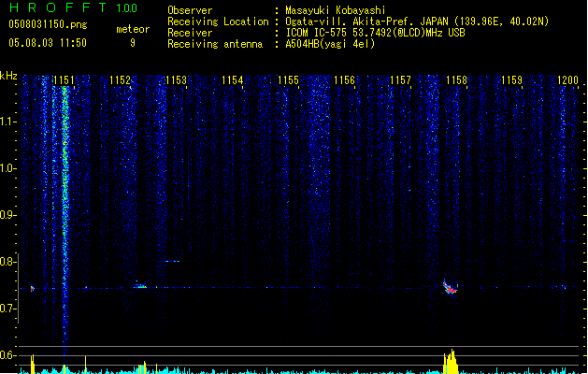Viewport: 588px width, 374px height.
Task: Click the yellow power peak at far left bottom
Action: (x=33, y=364)
